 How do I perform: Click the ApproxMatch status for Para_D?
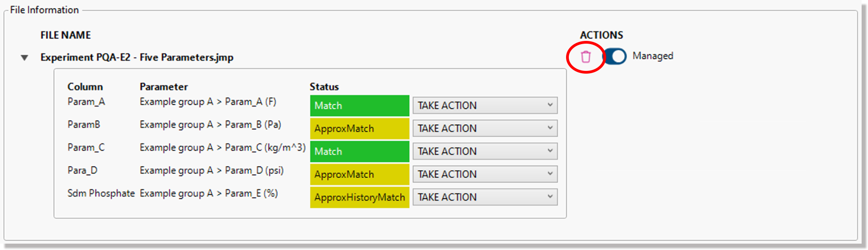point(359,175)
